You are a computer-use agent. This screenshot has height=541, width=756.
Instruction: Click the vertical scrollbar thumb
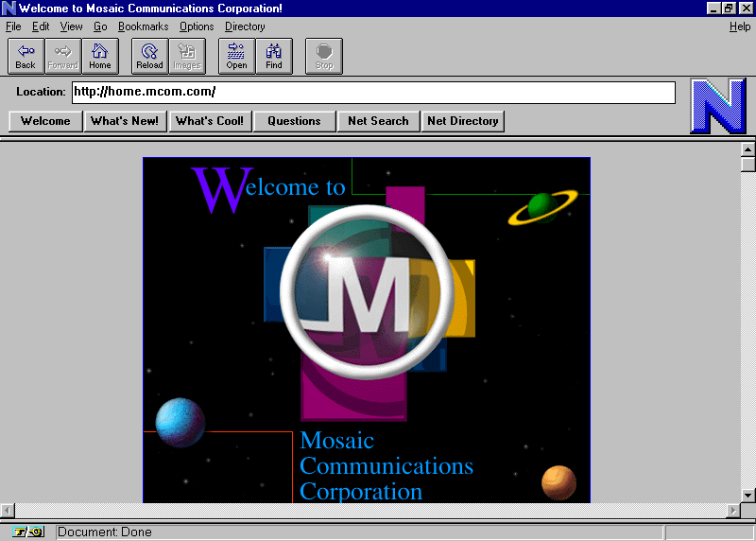tap(747, 164)
